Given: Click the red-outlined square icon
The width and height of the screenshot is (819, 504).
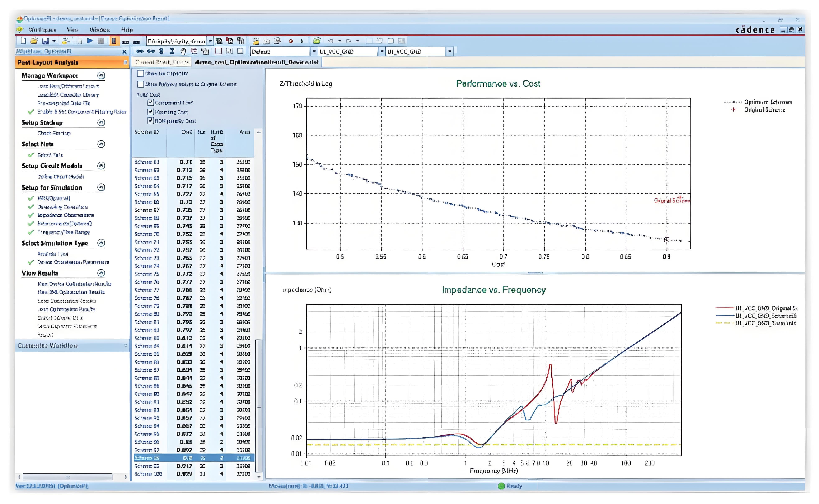Looking at the screenshot, I should point(218,51).
